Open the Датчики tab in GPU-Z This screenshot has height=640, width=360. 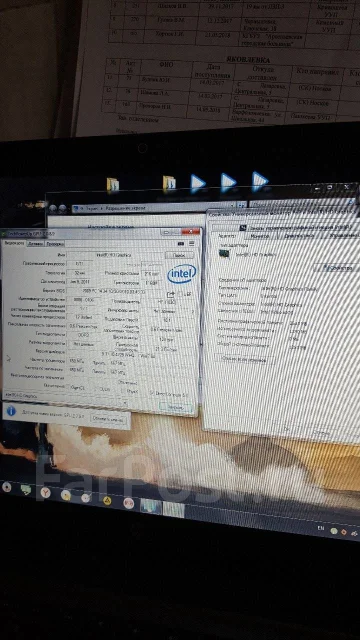click(35, 244)
